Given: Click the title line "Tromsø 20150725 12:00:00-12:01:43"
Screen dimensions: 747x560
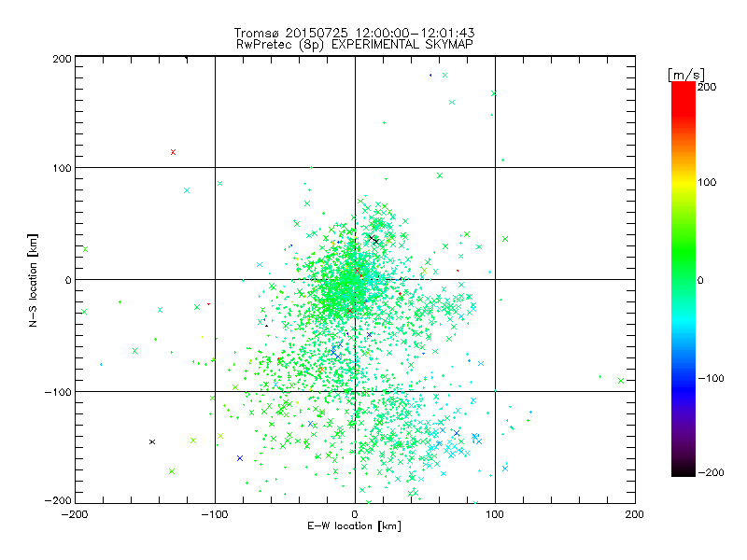Looking at the screenshot, I should [x=354, y=33].
